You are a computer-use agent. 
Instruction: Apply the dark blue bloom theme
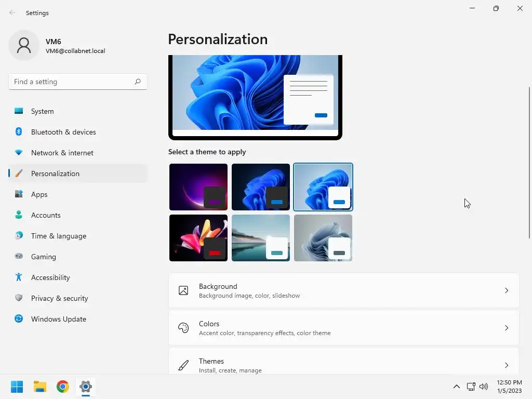click(x=261, y=187)
